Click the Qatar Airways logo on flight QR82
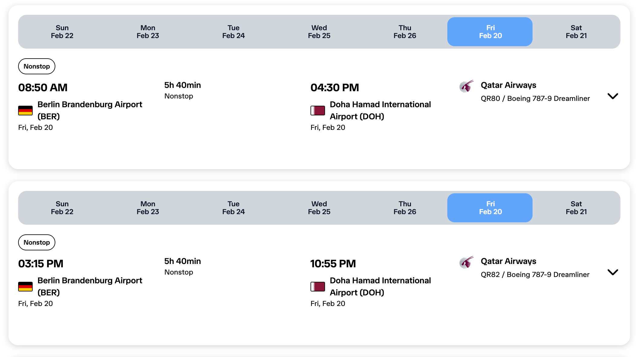Image resolution: width=644 pixels, height=357 pixels. point(466,262)
